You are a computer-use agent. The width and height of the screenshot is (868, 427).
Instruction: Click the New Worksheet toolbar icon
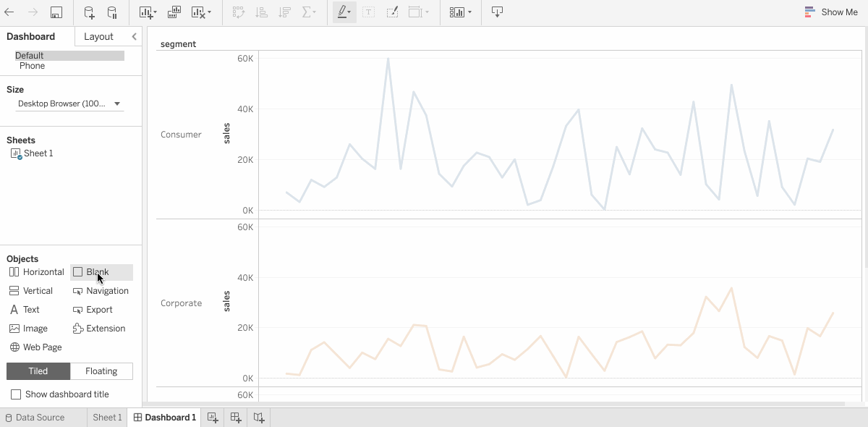145,12
